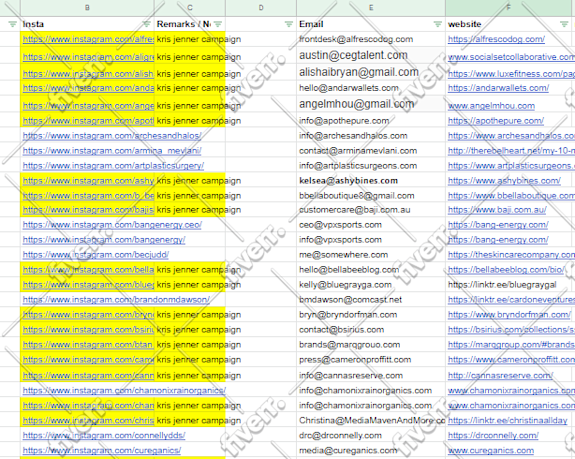This screenshot has width=575, height=459.
Task: Select the bbellaboutique8@gmail.com email cell
Action: (x=371, y=196)
